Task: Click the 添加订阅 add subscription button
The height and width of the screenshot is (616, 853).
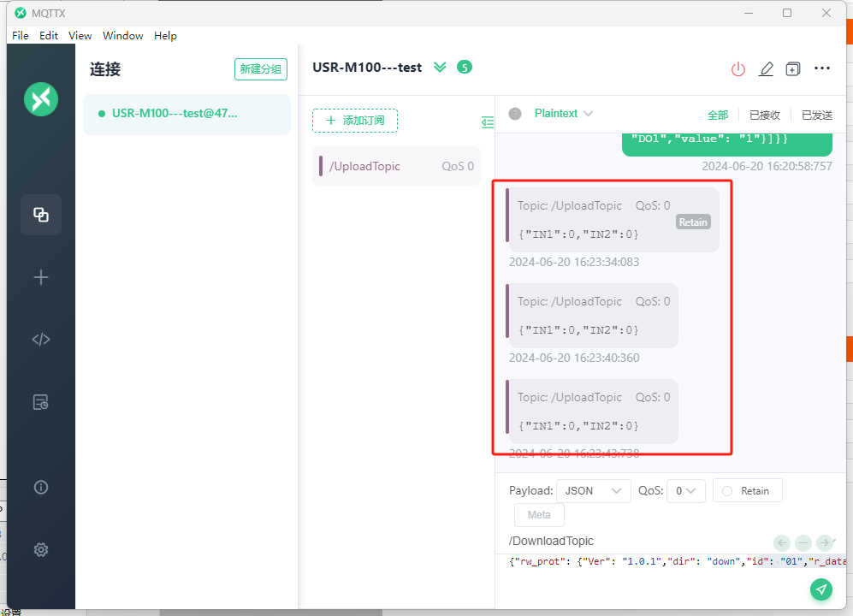Action: click(355, 121)
